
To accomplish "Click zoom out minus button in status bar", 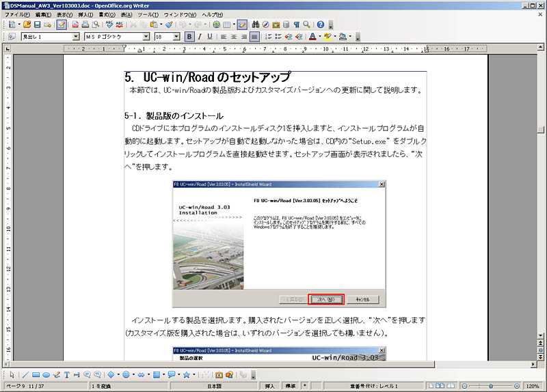I will 464,386.
